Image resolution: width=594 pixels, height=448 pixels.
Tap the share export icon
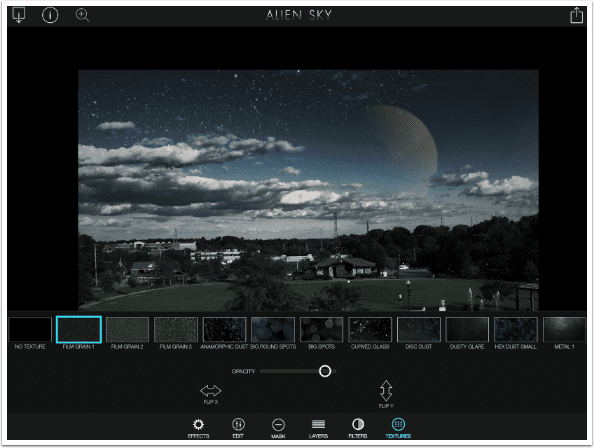coord(576,15)
